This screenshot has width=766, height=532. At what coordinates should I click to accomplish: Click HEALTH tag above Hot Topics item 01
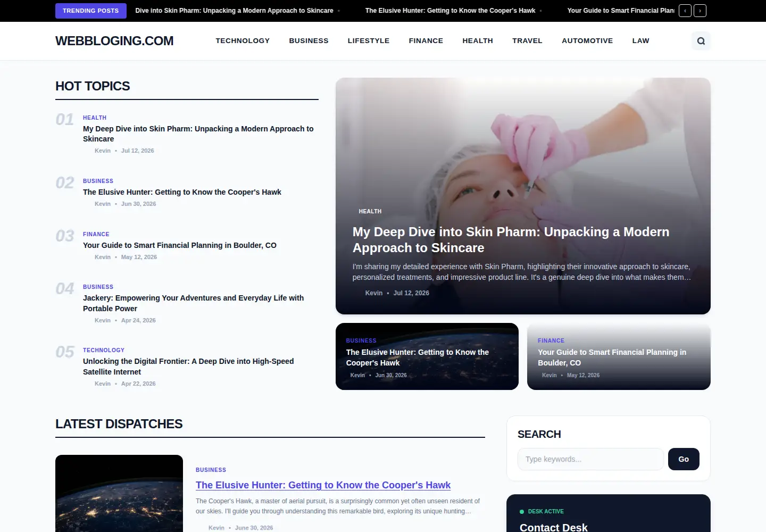tap(95, 118)
